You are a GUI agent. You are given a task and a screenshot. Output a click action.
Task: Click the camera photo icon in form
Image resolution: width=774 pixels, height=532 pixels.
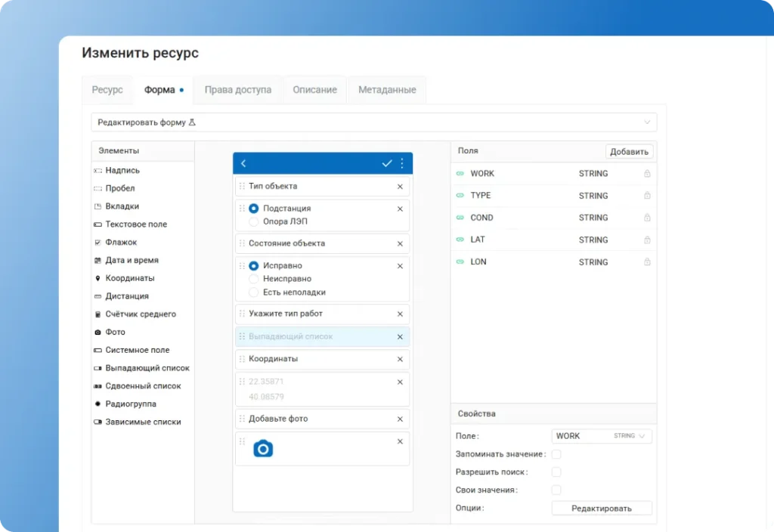point(262,449)
